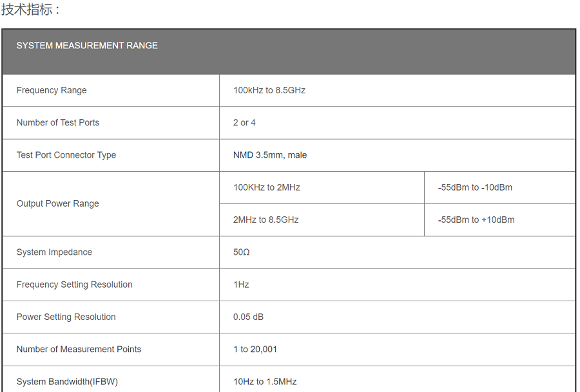Viewport: 580px width, 392px height.
Task: Click the -55dBm to -10dBm cell
Action: click(x=475, y=187)
